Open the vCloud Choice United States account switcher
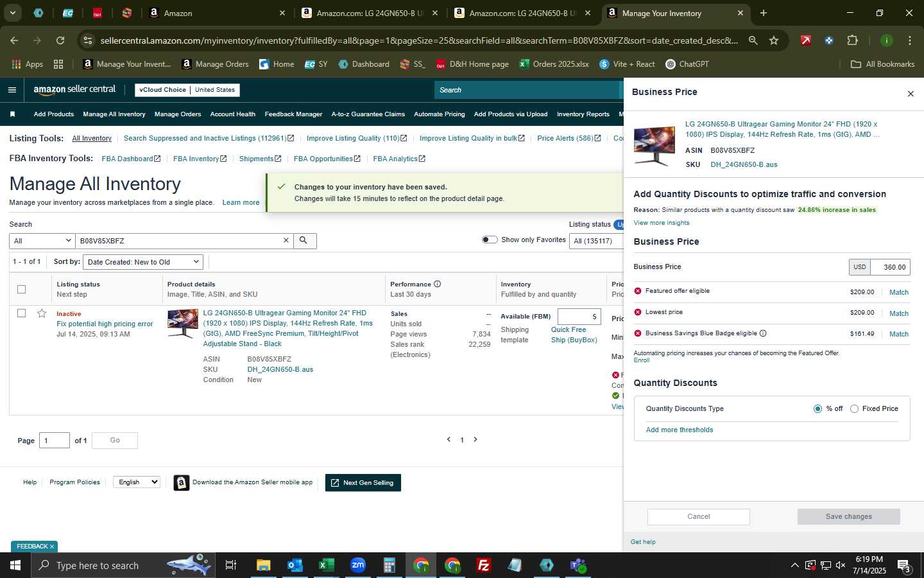The image size is (924, 578). click(x=187, y=90)
